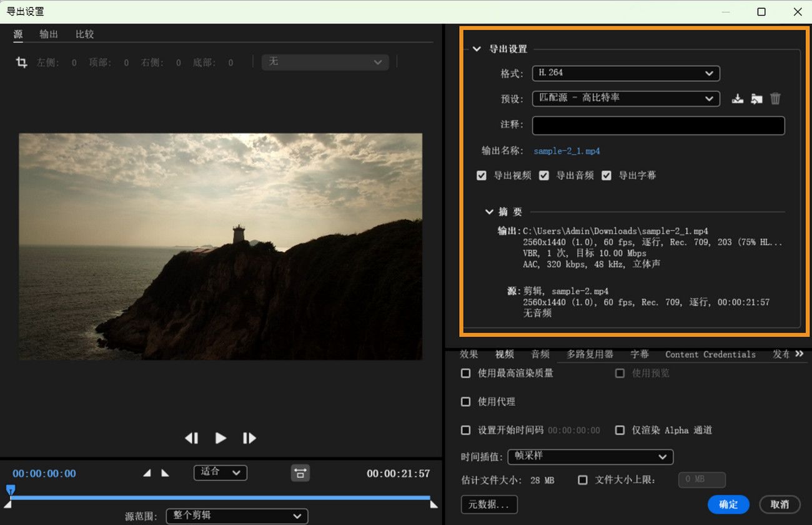Click the blue timeline range bar
The height and width of the screenshot is (525, 812).
(x=220, y=497)
